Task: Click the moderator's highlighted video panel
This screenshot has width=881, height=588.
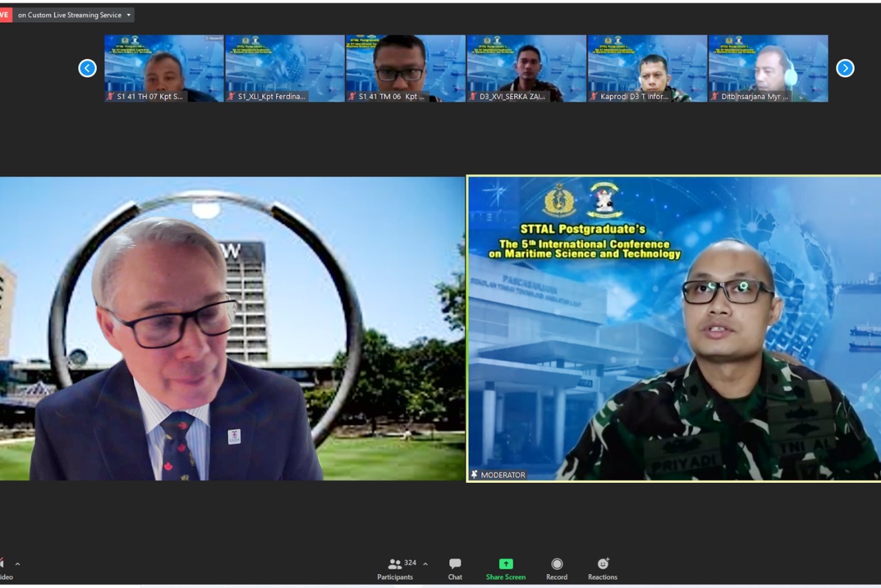Action: tap(673, 329)
